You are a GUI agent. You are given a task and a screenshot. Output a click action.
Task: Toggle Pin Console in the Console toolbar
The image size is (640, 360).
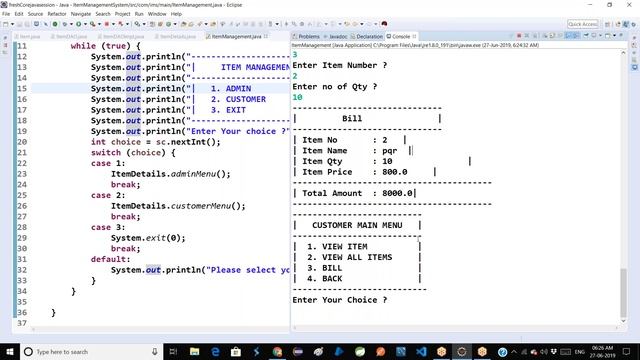click(x=586, y=36)
